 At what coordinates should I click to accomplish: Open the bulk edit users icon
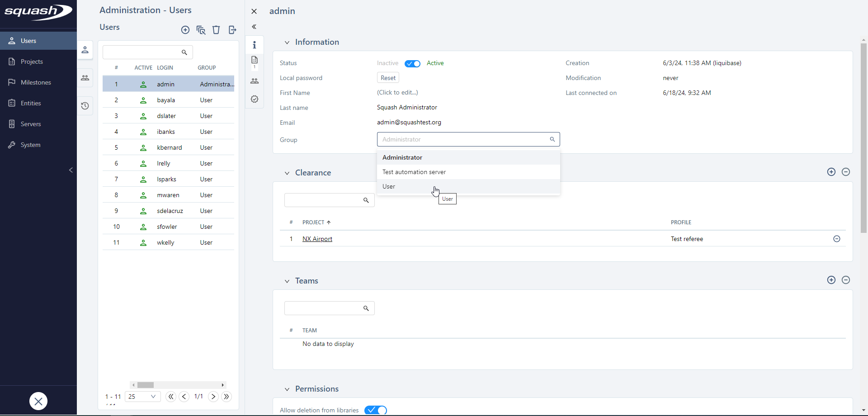201,30
